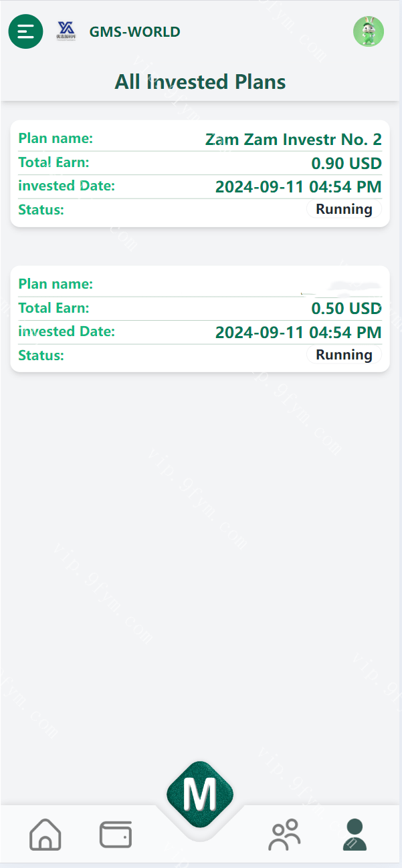Click the GMS-WORLD title text

(x=134, y=31)
